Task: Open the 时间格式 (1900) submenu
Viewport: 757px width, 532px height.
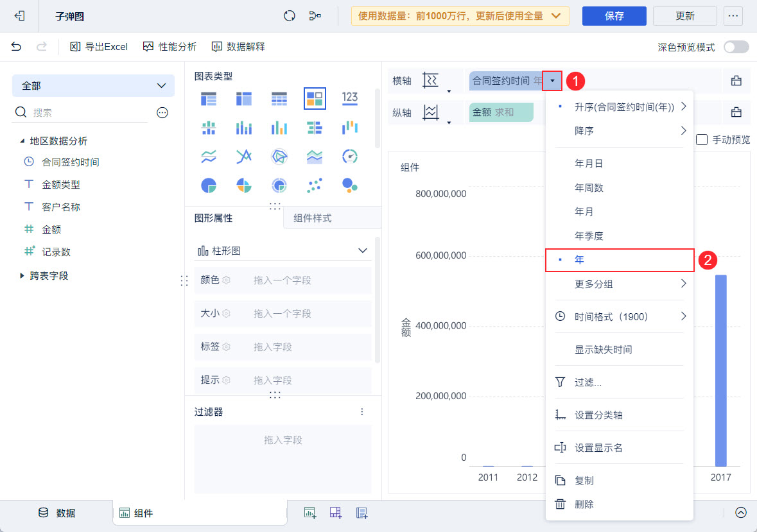Action: click(x=620, y=317)
